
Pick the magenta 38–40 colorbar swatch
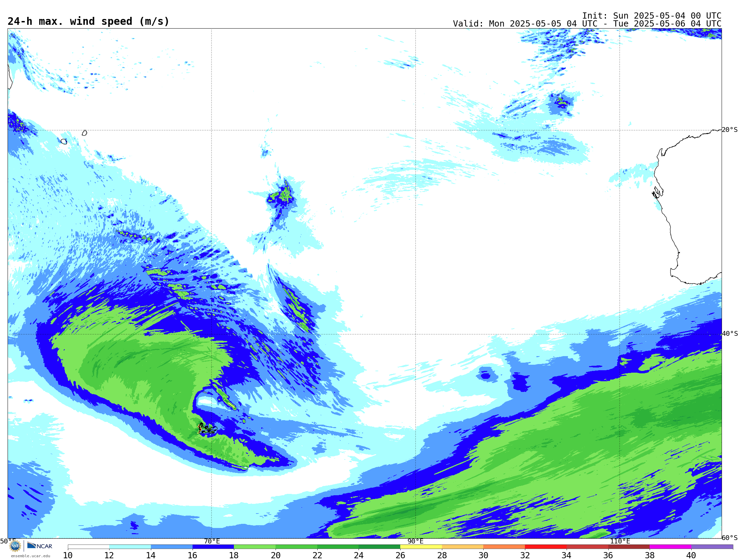pyautogui.click(x=670, y=547)
